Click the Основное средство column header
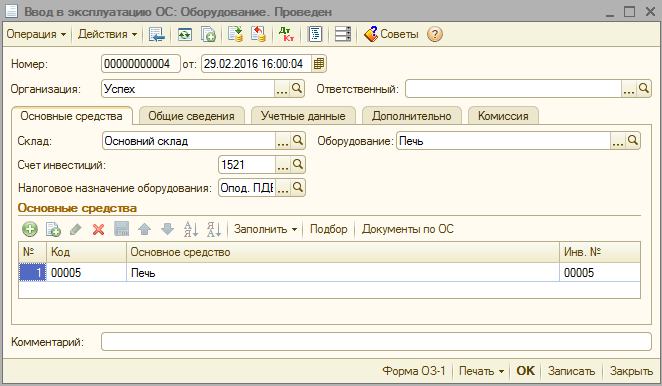This screenshot has width=662, height=386. [x=343, y=252]
